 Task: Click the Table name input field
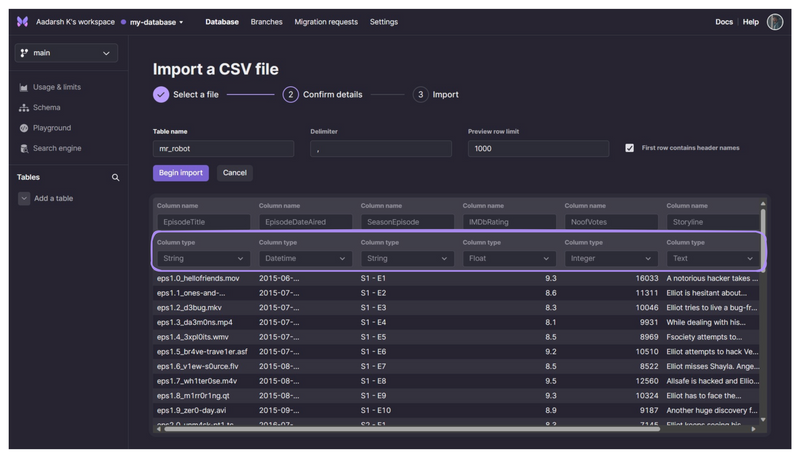(223, 148)
